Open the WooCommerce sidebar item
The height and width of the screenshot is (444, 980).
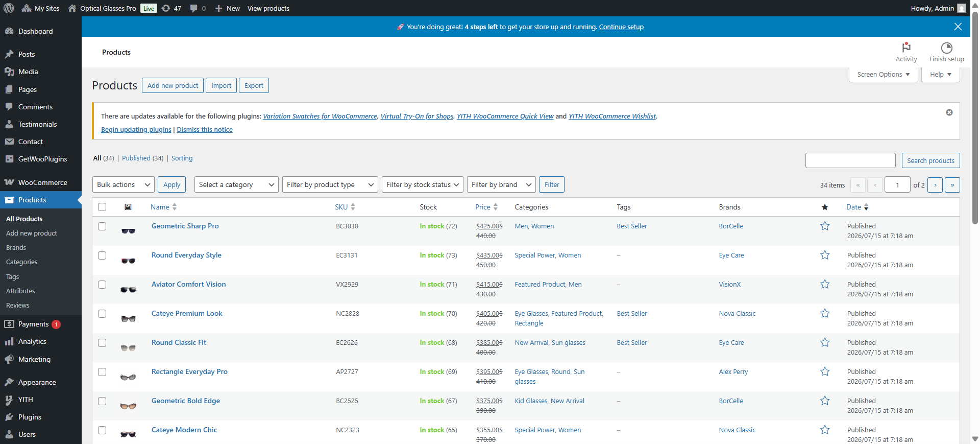pyautogui.click(x=41, y=182)
